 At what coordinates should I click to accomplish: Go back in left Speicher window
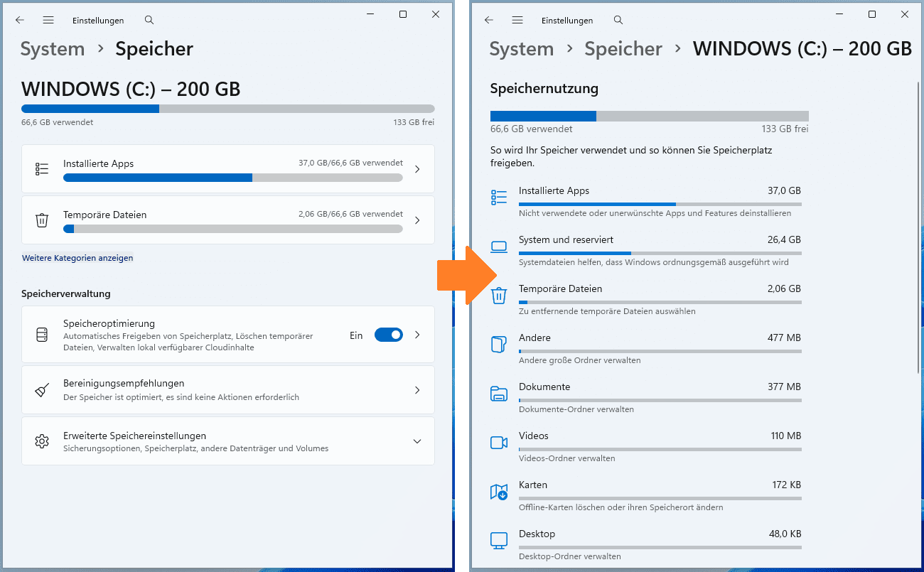[x=20, y=21]
